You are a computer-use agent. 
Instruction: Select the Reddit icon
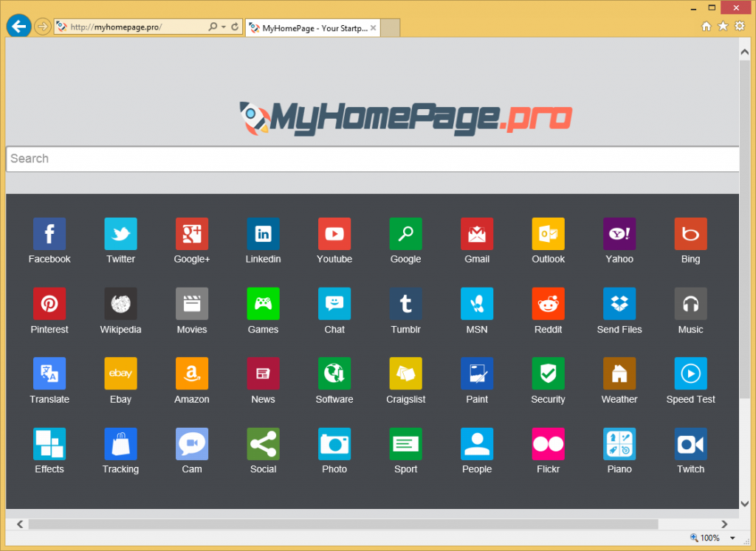pos(548,304)
